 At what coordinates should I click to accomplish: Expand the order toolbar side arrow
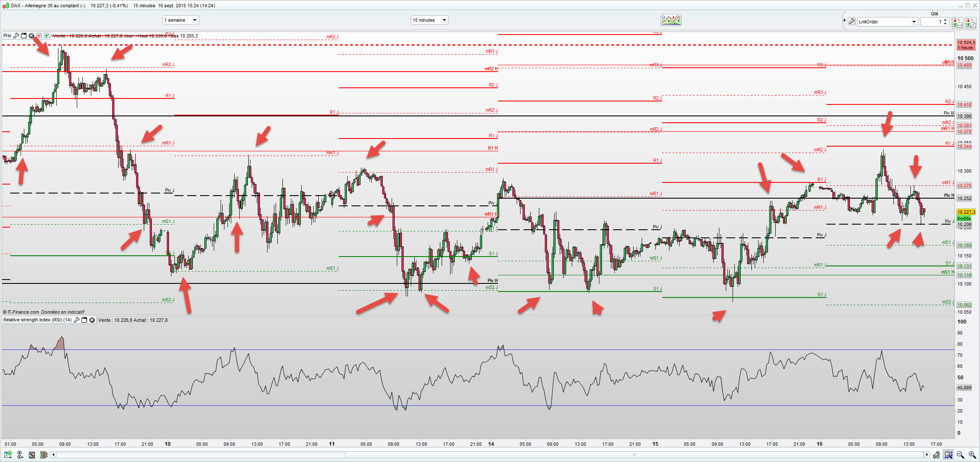[x=844, y=20]
